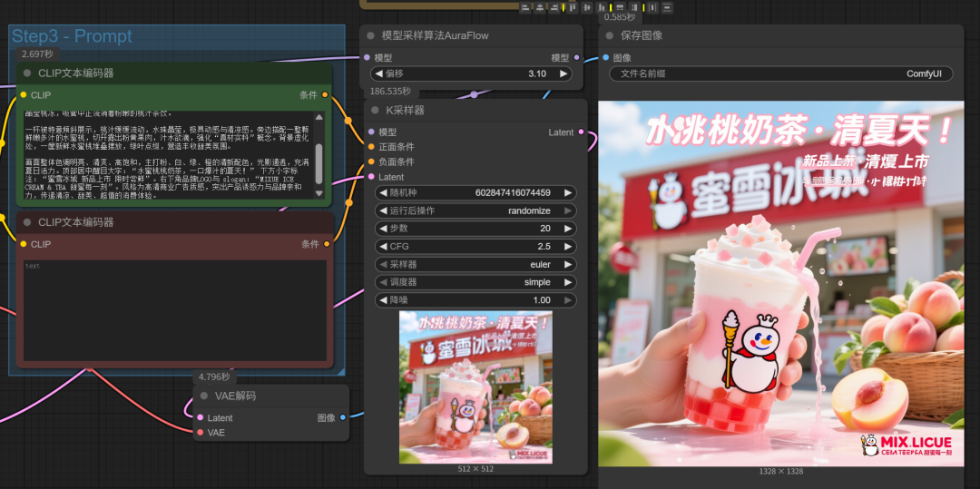
Task: Click AuraFlow 模型 output port
Action: (576, 57)
